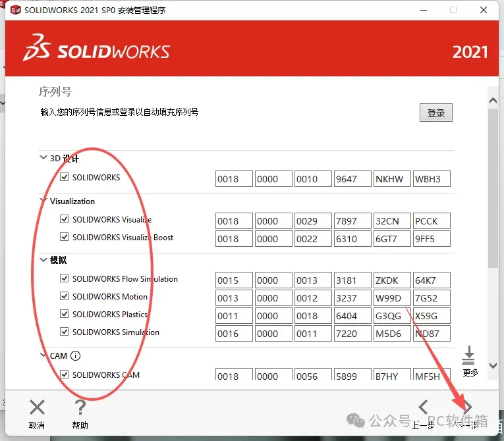Toggle SOLIDWORKS Flow Simulation checkbox

(x=65, y=278)
